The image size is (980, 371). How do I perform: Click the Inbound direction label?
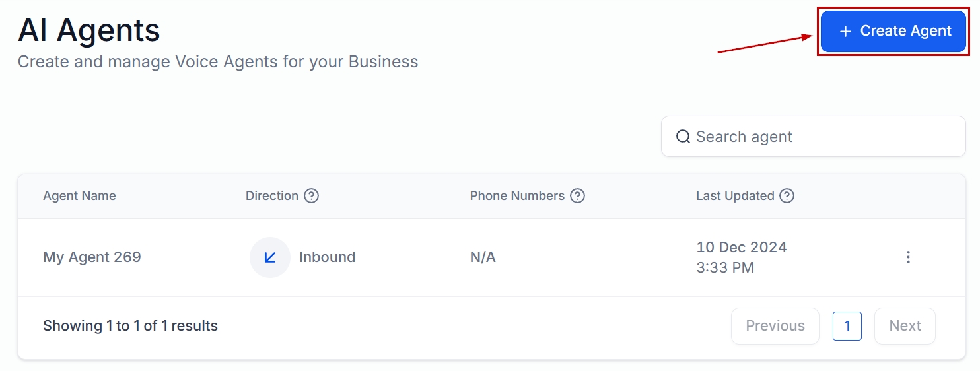pyautogui.click(x=327, y=257)
